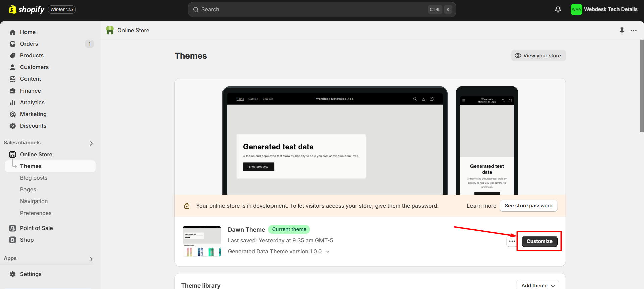Expand Generated Data Theme version details
644x289 pixels.
(328, 251)
